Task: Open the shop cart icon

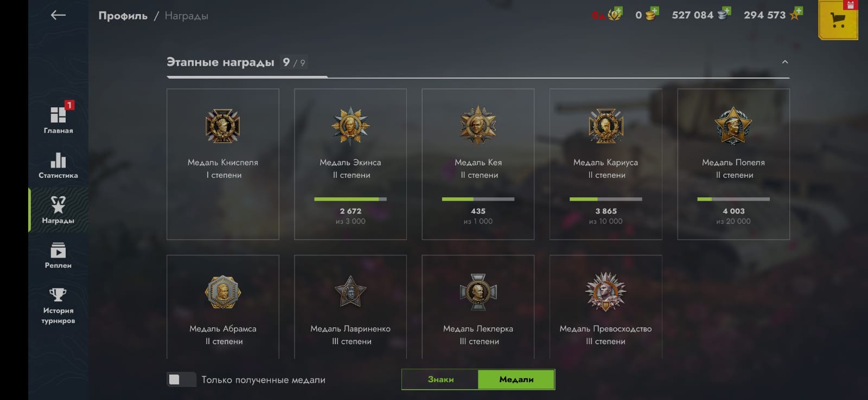Action: click(x=838, y=20)
